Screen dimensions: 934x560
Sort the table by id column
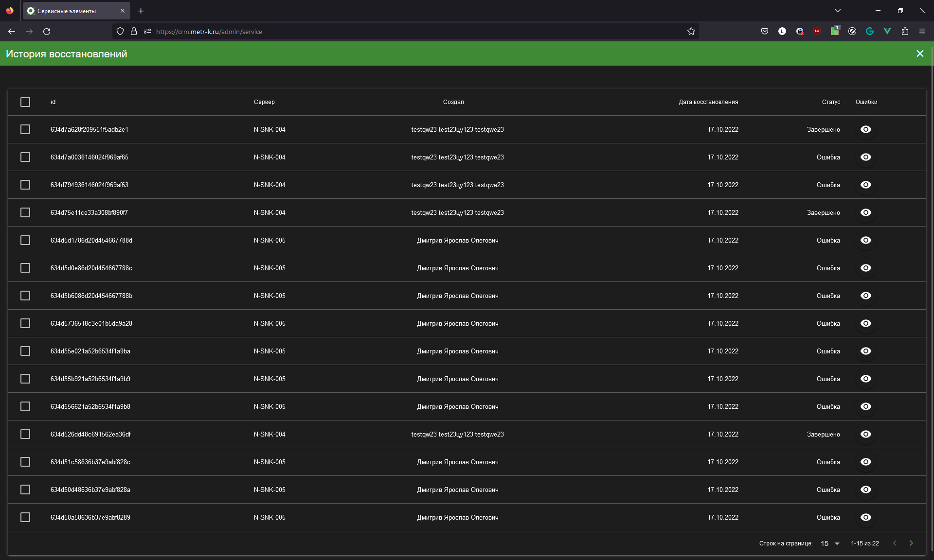tap(53, 102)
